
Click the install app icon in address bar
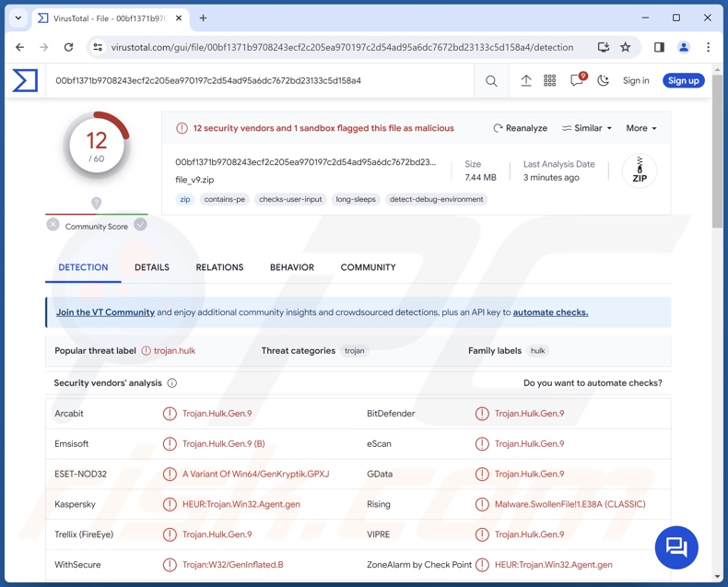pos(603,47)
